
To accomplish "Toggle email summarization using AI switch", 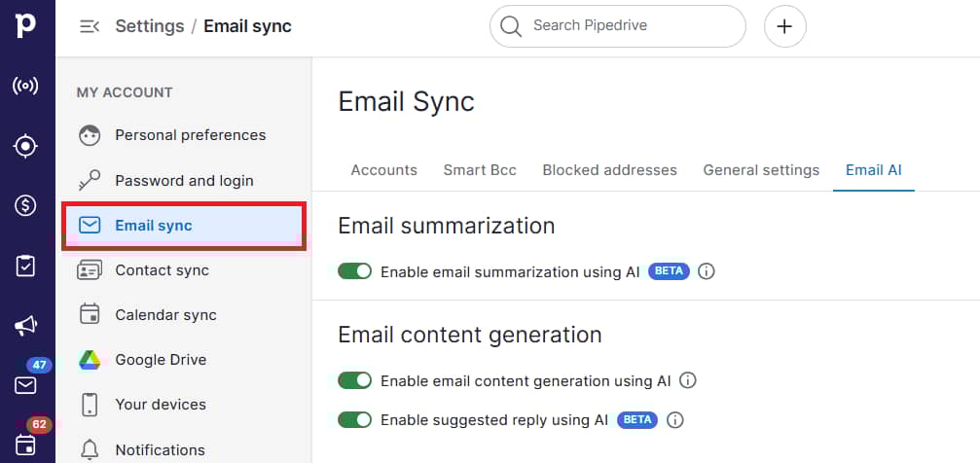I will [355, 271].
